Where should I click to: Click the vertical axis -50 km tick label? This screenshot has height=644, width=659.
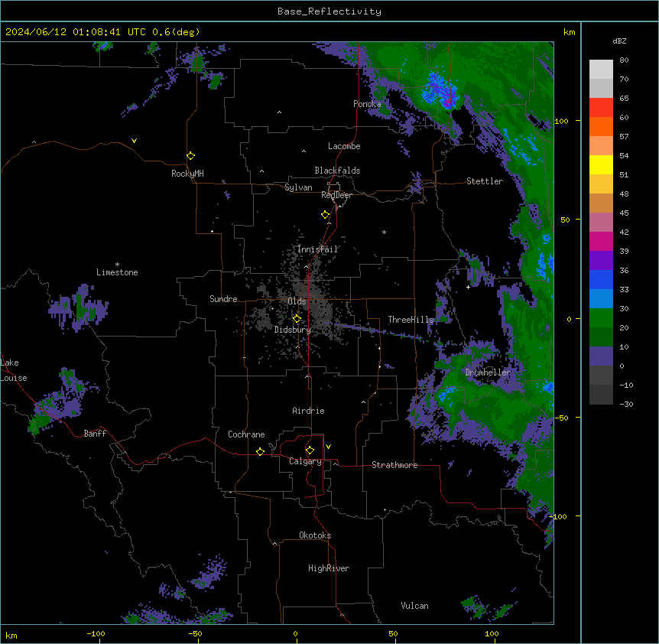[561, 418]
